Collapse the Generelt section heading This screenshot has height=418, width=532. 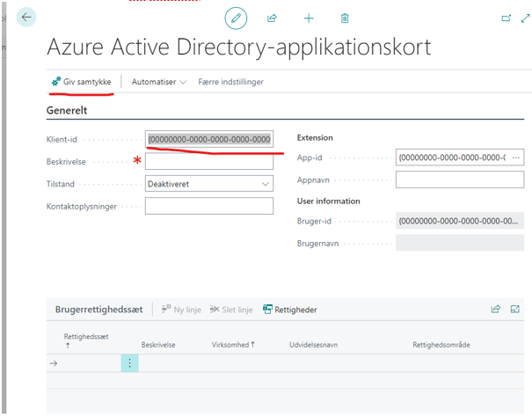coord(67,110)
